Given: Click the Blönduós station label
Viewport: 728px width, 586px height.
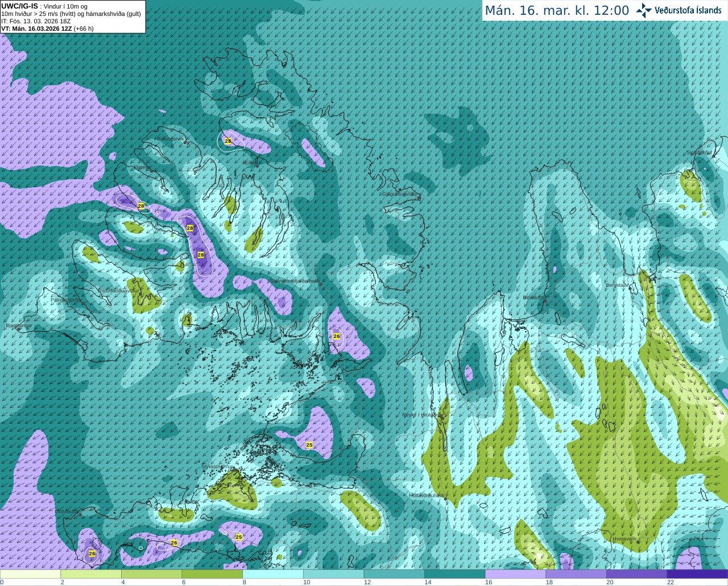Looking at the screenshot, I should point(533,298).
